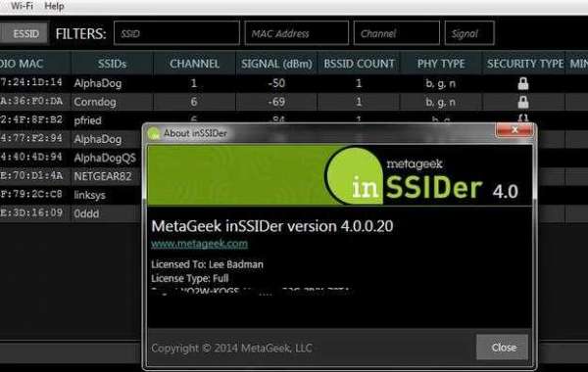Sort by the SSIDs column header
The height and width of the screenshot is (372, 588).
point(112,64)
